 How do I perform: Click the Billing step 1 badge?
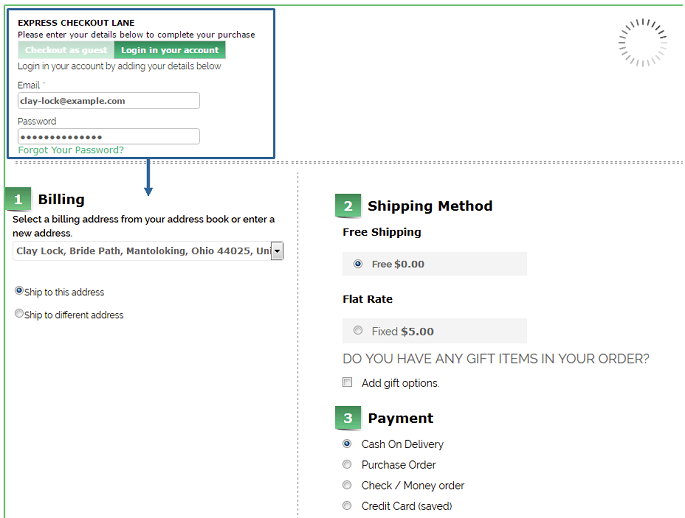(x=18, y=200)
